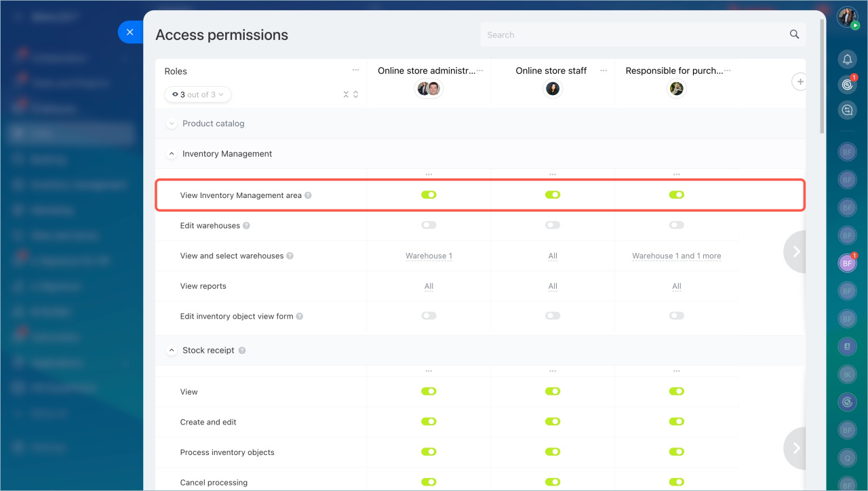
Task: Enable Edit inventory object view form for administrator
Action: (429, 316)
